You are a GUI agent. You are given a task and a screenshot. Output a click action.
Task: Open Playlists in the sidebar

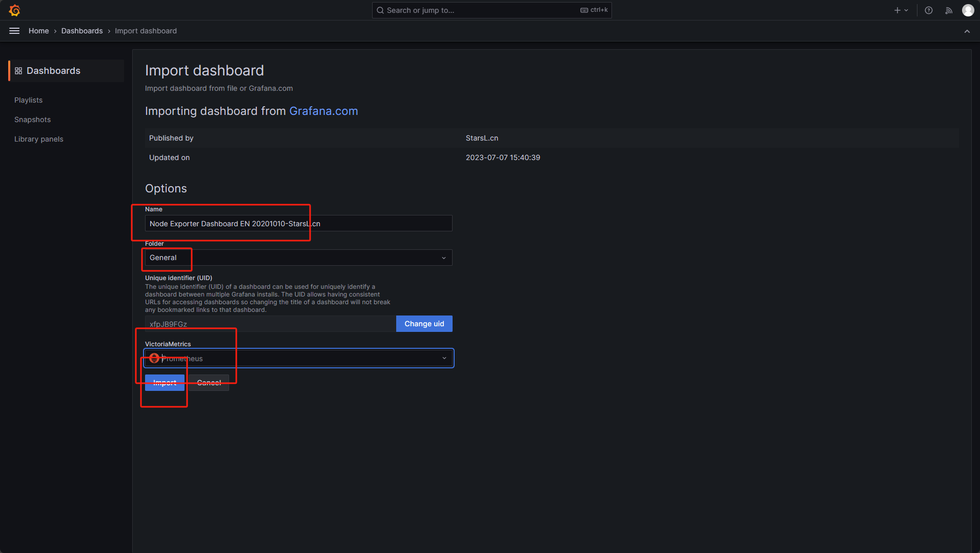point(28,100)
